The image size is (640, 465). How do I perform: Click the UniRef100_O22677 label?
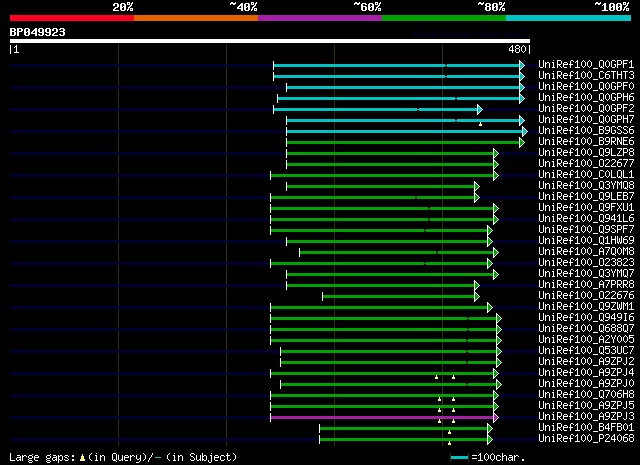(586, 164)
